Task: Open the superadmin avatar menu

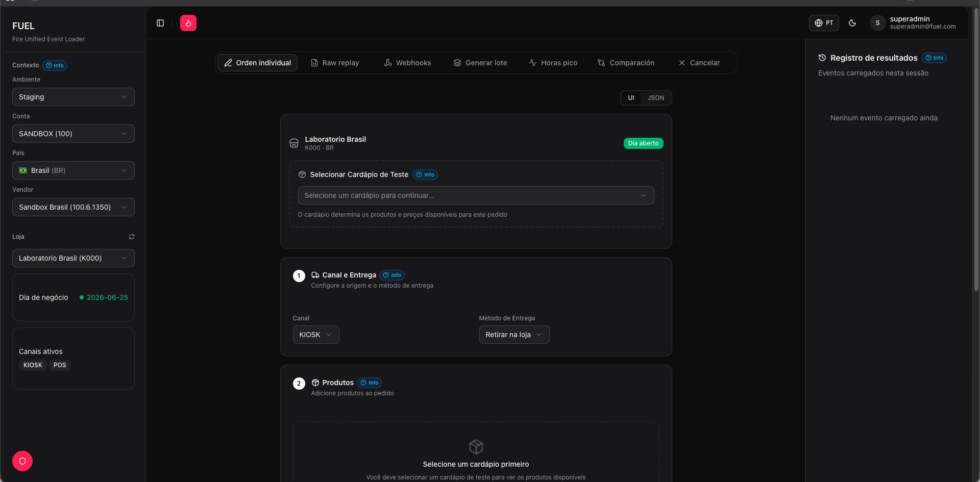Action: (x=877, y=23)
